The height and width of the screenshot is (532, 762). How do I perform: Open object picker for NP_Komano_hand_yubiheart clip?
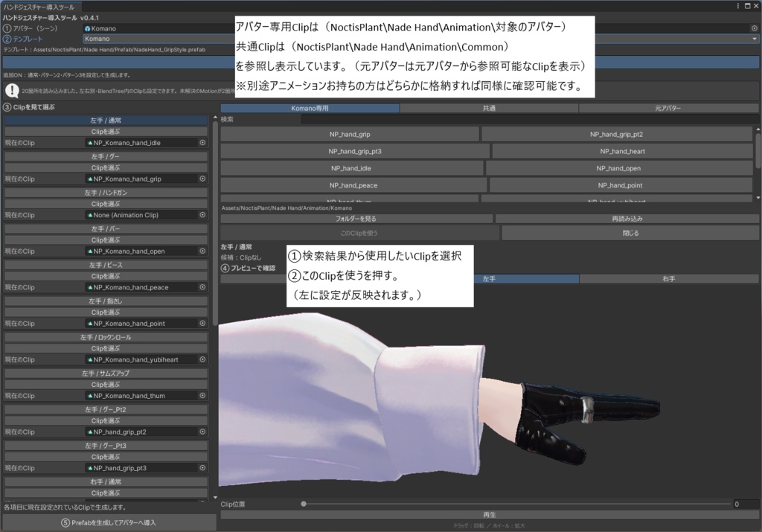202,359
